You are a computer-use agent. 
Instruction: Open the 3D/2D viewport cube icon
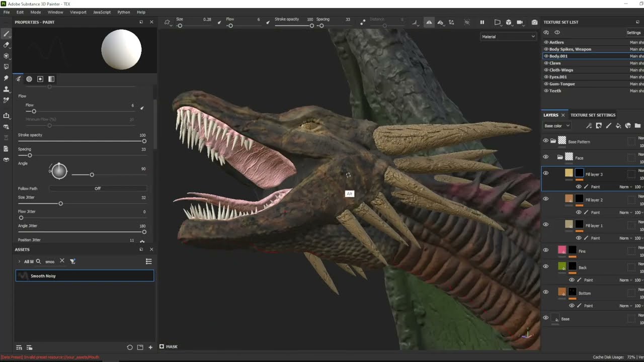click(509, 22)
